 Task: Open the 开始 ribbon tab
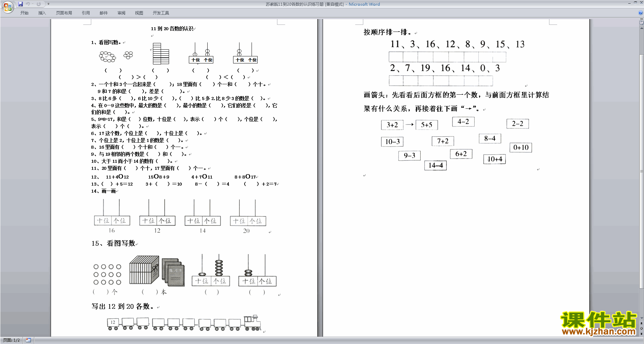(24, 13)
